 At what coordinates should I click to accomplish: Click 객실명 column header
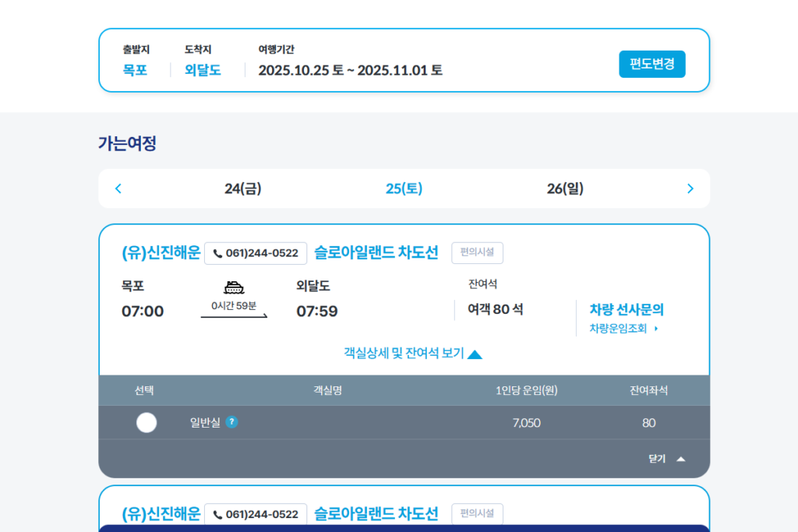pos(328,390)
